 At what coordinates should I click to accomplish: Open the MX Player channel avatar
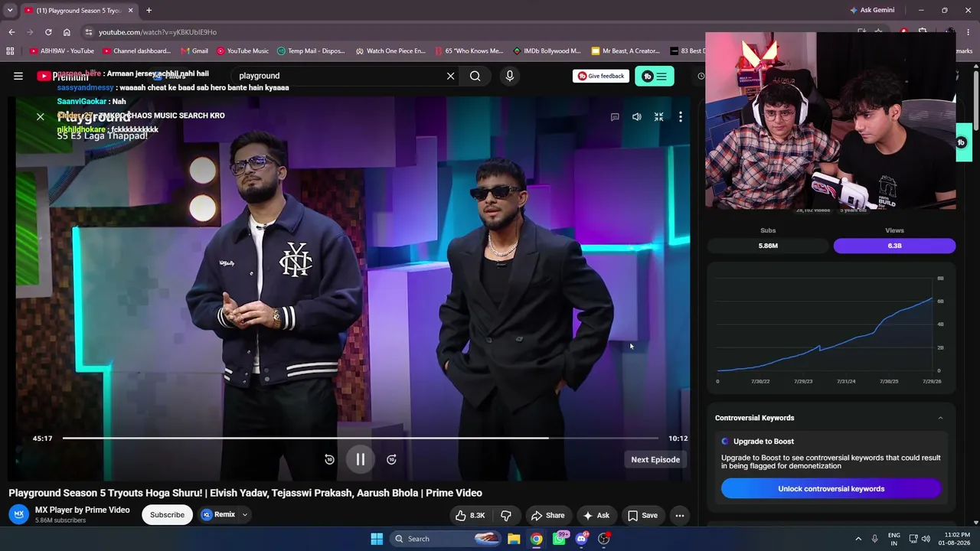click(x=19, y=514)
